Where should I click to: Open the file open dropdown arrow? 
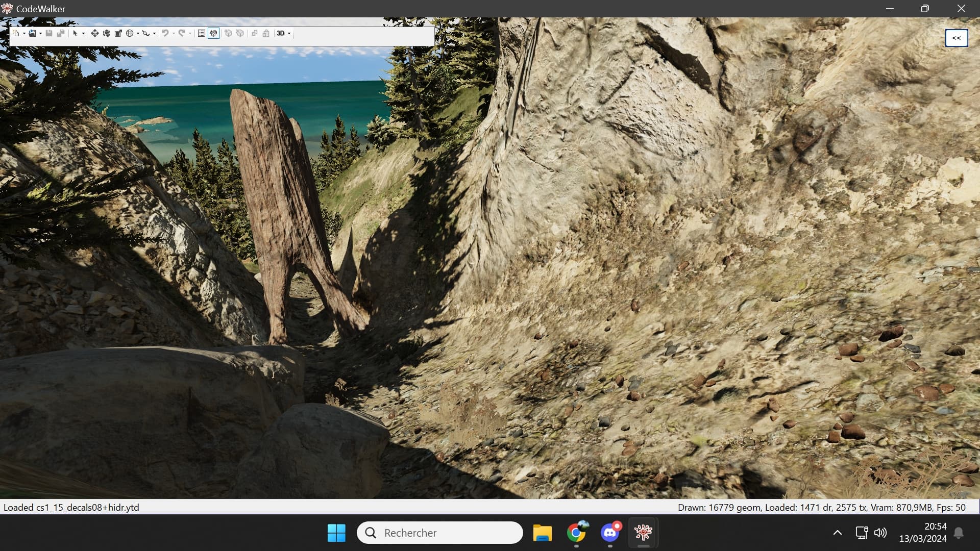[40, 34]
